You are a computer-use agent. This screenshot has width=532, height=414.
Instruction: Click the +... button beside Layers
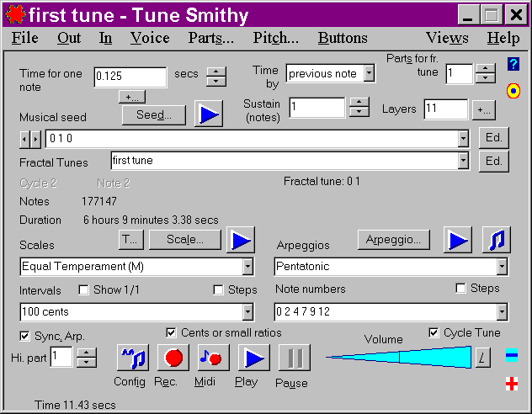[x=484, y=110]
